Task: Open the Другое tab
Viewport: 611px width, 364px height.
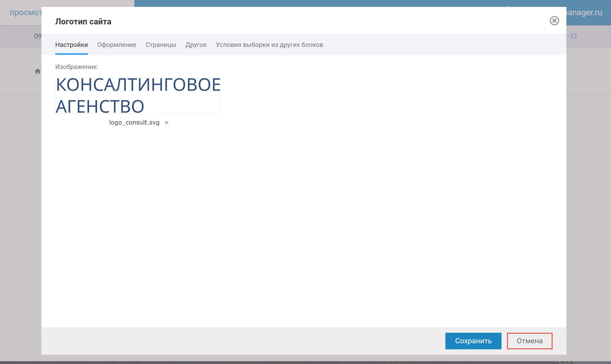Action: click(196, 45)
